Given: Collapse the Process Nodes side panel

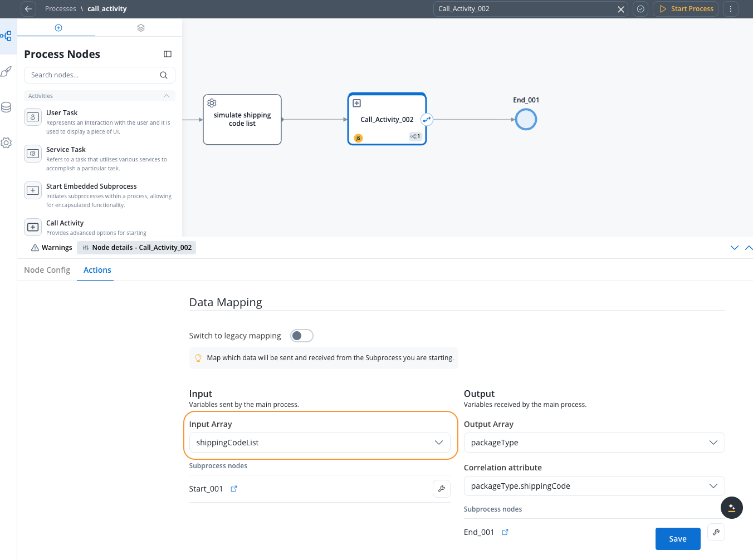Looking at the screenshot, I should pos(168,54).
